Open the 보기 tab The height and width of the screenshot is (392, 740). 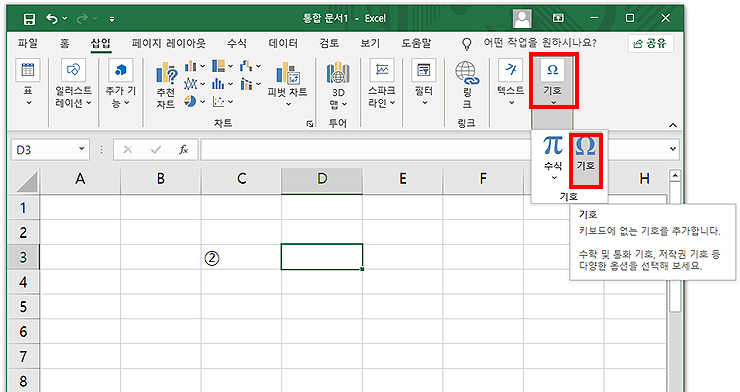pos(370,43)
